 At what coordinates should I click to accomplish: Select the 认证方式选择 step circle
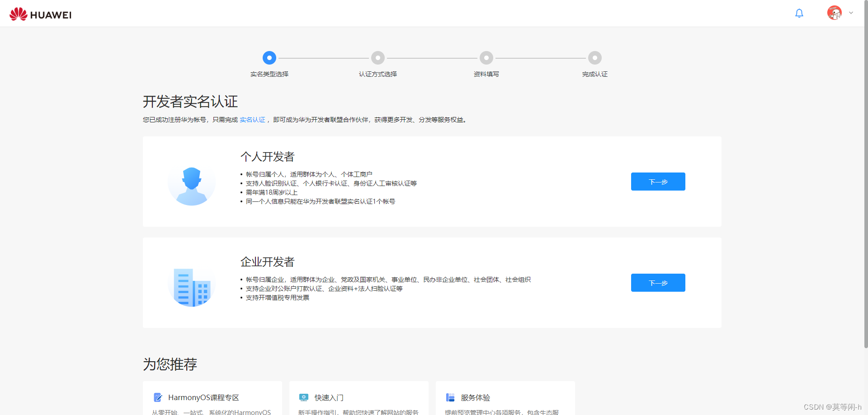click(x=378, y=58)
